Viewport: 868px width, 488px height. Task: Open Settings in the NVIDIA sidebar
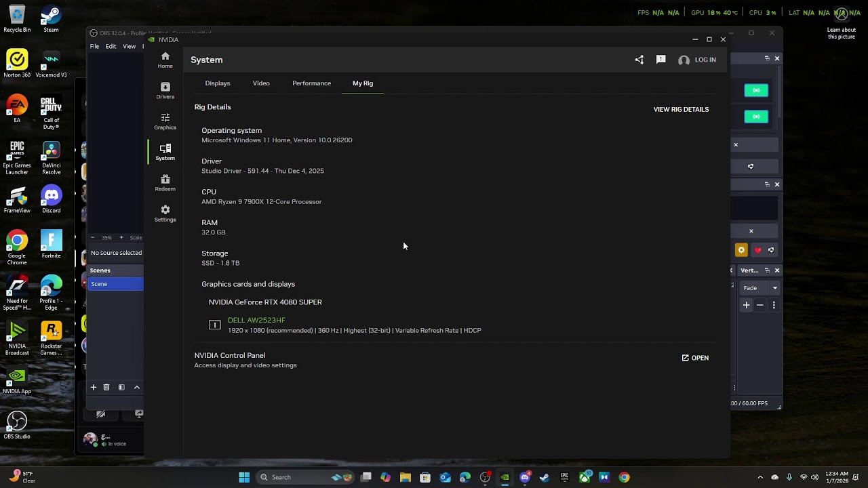coord(165,213)
